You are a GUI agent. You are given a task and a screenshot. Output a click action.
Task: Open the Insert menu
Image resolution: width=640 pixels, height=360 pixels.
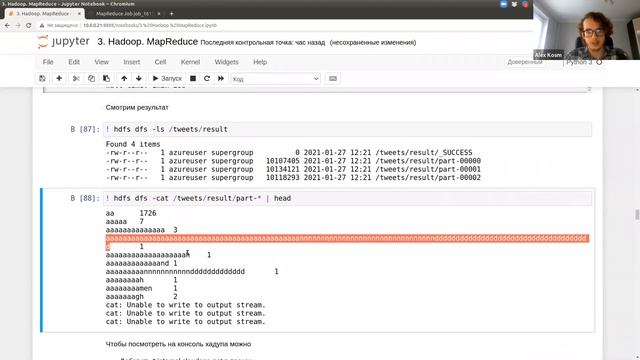point(131,62)
